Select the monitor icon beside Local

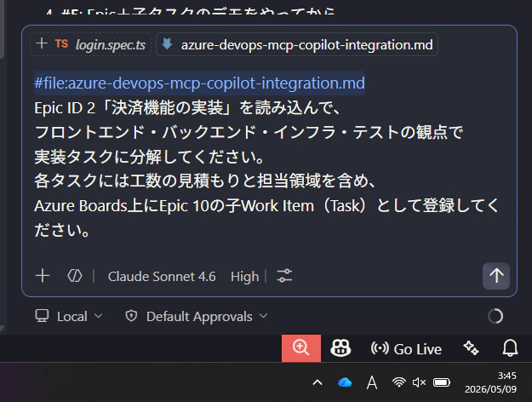tap(42, 316)
